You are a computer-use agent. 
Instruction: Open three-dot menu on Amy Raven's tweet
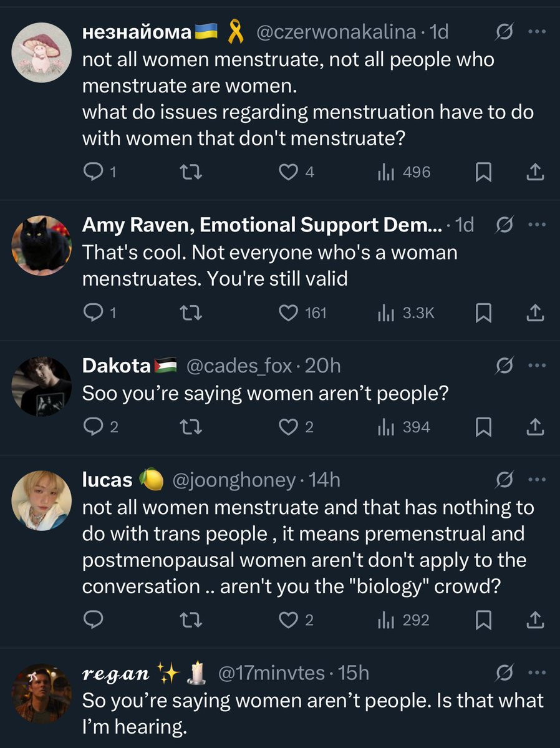coord(536,225)
